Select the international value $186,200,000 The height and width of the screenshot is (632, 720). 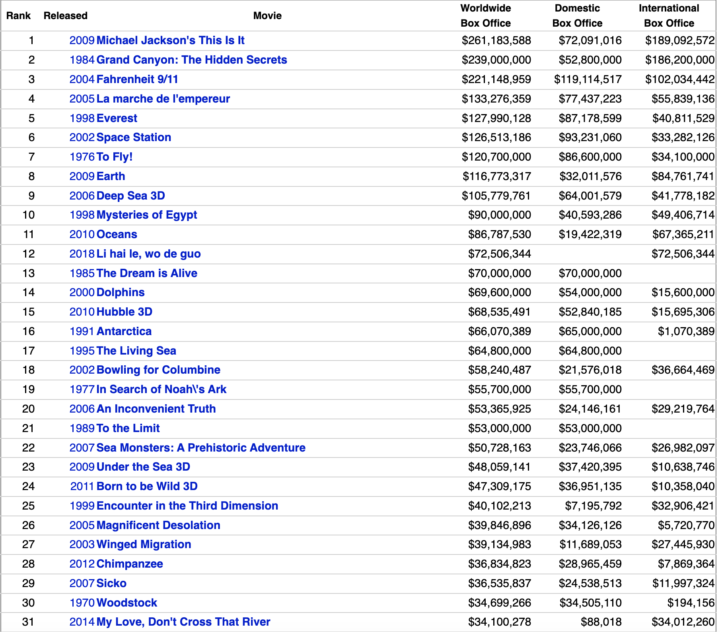[680, 60]
